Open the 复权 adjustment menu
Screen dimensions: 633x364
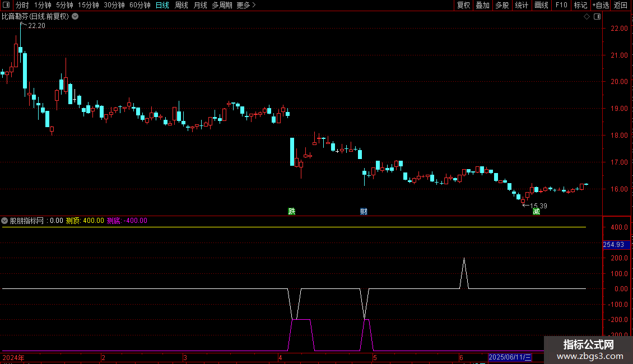[463, 6]
